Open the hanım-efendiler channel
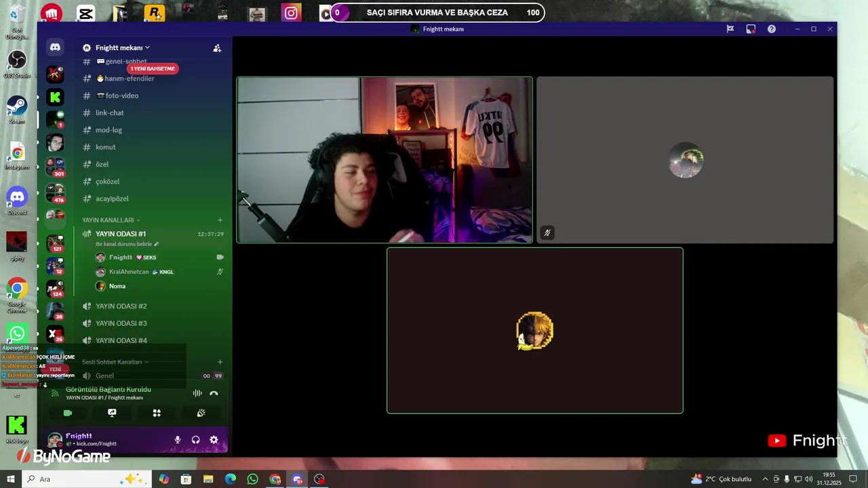868x488 pixels. pyautogui.click(x=153, y=79)
